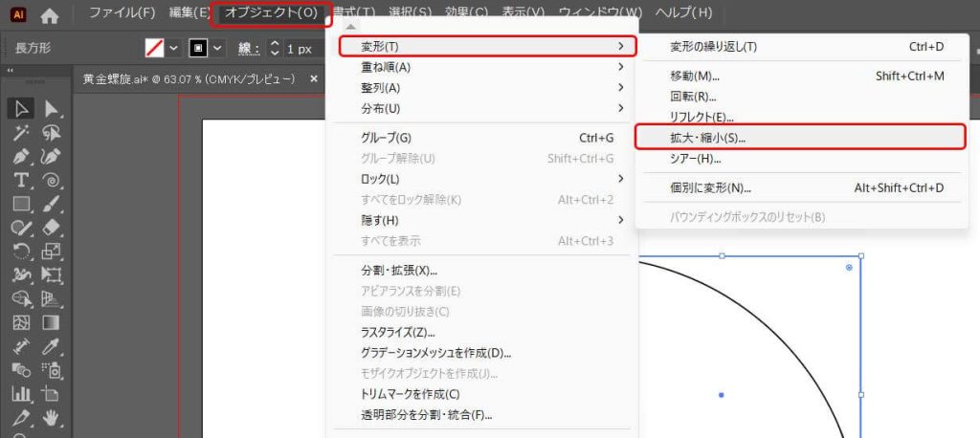Click the fill swatch set to none

pos(155,48)
